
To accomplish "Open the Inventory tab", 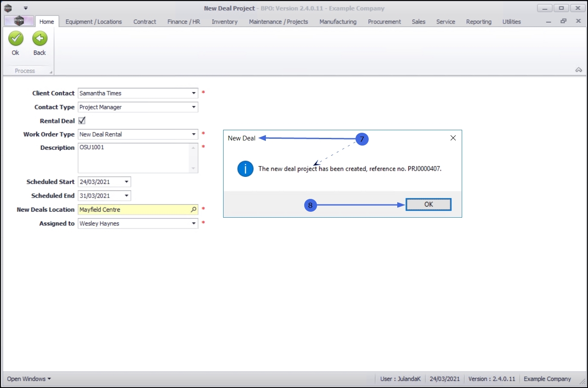I will tap(224, 22).
